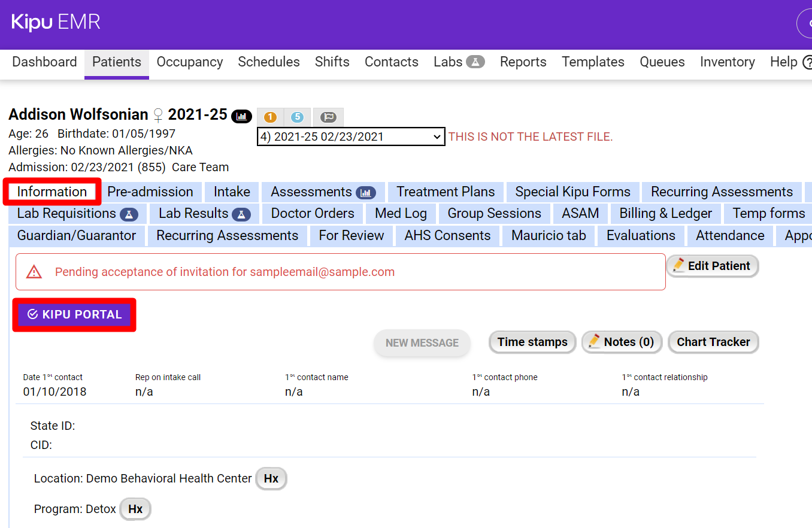Click the blue number 5 badge

click(x=298, y=117)
